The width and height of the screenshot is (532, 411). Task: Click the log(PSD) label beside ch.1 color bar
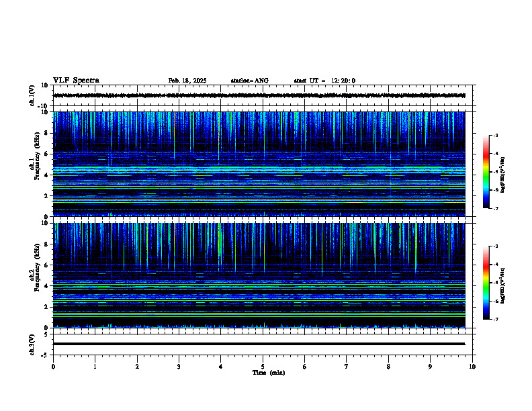tap(502, 175)
